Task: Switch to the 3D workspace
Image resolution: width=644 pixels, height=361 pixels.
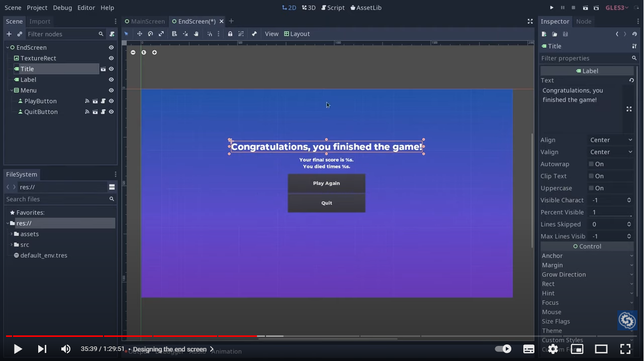Action: point(309,8)
